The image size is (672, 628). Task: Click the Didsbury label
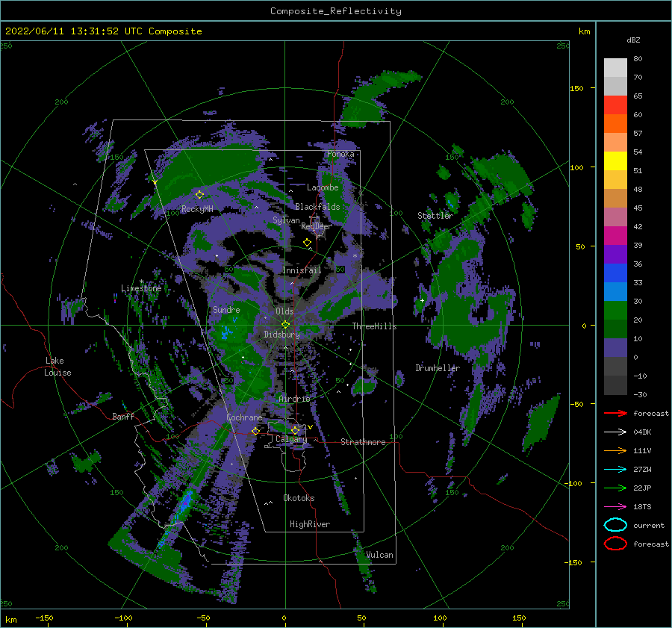click(x=281, y=335)
